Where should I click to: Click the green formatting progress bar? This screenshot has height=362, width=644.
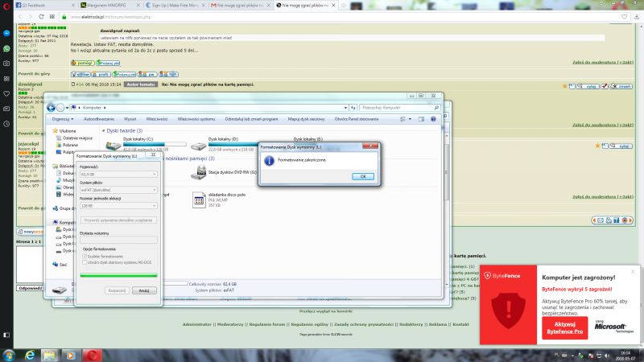(x=118, y=275)
